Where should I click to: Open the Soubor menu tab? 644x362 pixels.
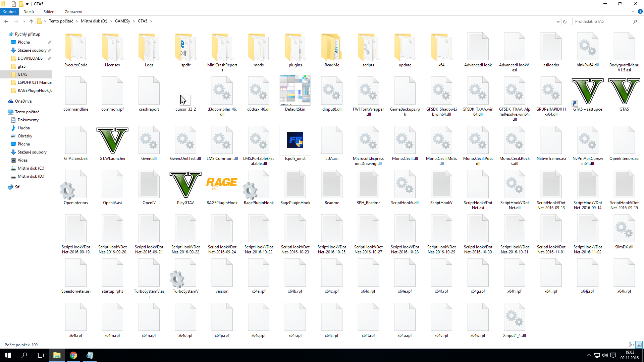coord(9,12)
